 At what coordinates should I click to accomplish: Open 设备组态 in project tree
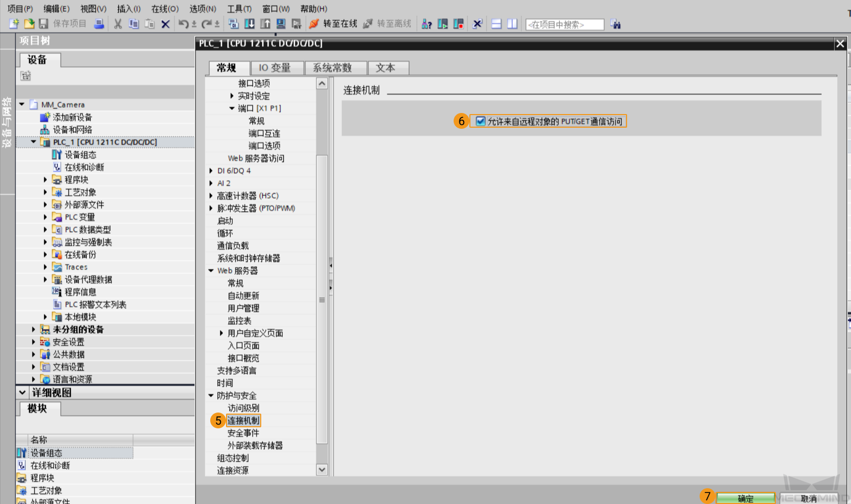pos(80,155)
